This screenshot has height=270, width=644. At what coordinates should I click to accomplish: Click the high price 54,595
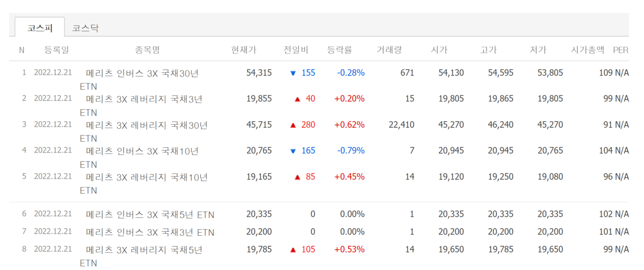tap(501, 73)
